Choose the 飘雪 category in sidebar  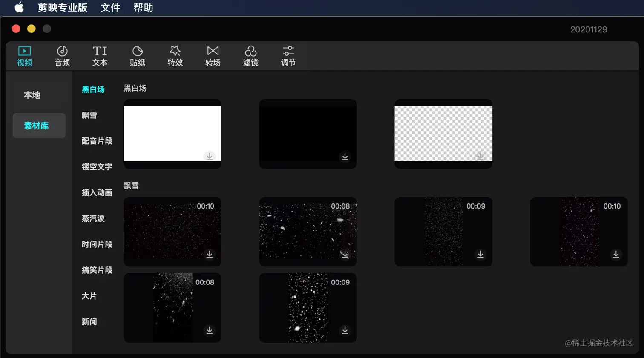pos(89,115)
